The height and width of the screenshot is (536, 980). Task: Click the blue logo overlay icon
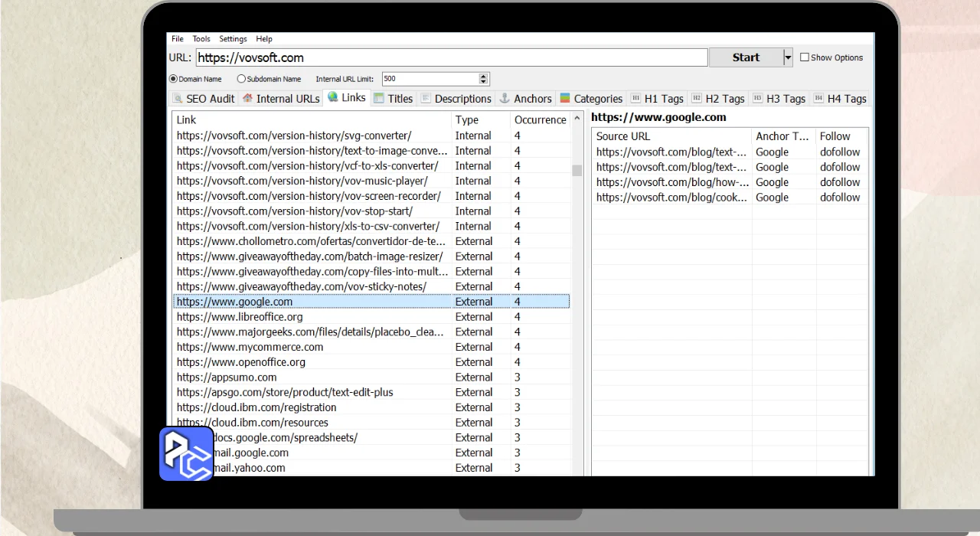pyautogui.click(x=186, y=453)
